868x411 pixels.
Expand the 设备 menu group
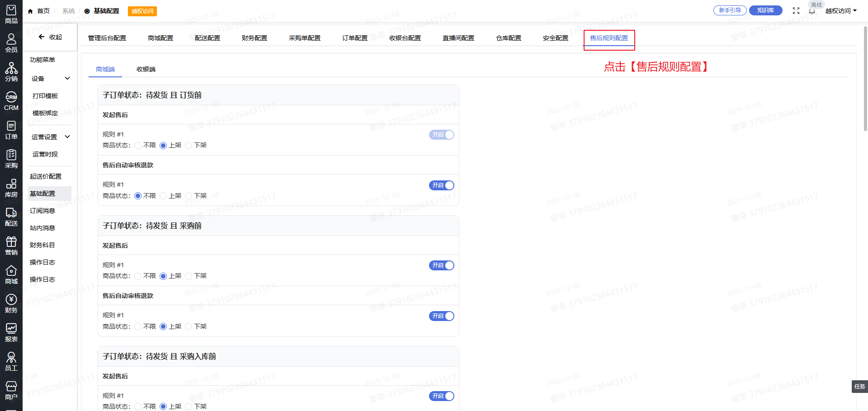50,79
